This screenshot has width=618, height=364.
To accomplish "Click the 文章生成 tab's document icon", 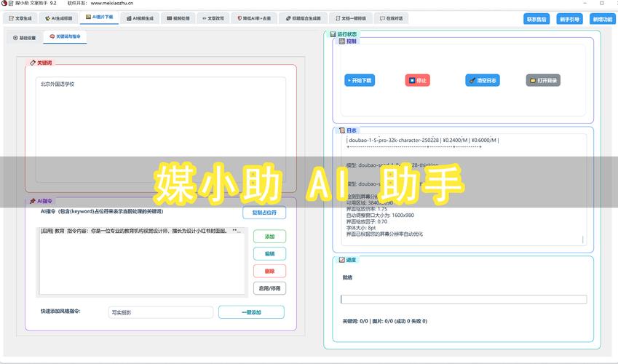I will pyautogui.click(x=11, y=18).
